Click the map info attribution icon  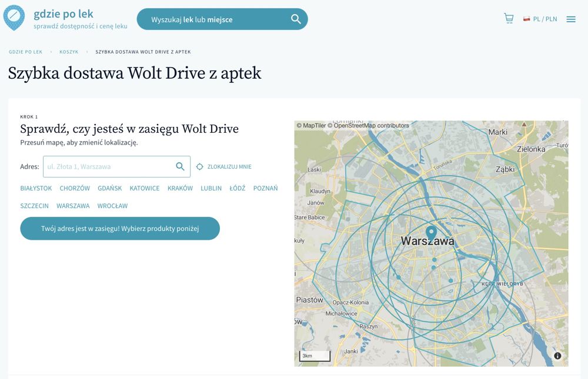[557, 355]
